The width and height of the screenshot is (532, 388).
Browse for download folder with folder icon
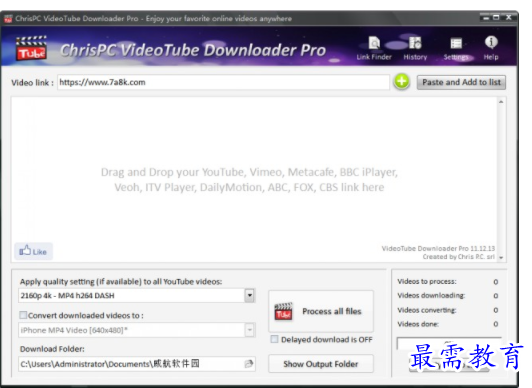[x=249, y=364]
